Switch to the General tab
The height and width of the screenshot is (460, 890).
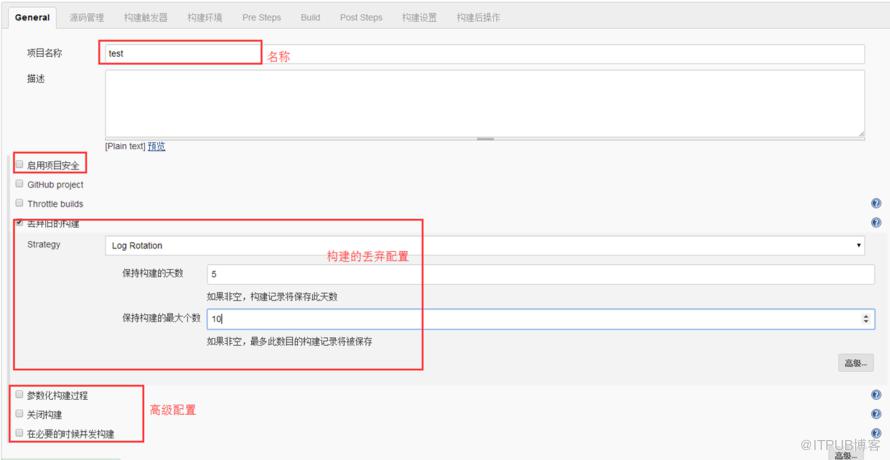pos(32,18)
